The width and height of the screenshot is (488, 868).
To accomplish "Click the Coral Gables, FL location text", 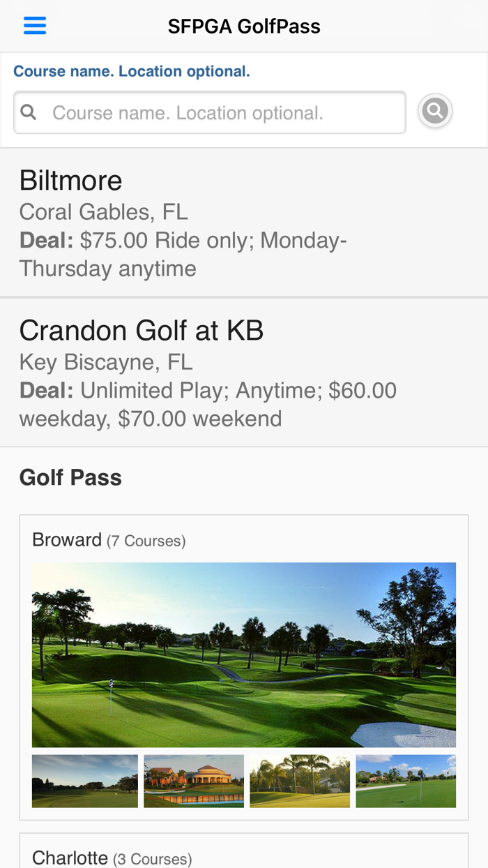I will pyautogui.click(x=103, y=211).
